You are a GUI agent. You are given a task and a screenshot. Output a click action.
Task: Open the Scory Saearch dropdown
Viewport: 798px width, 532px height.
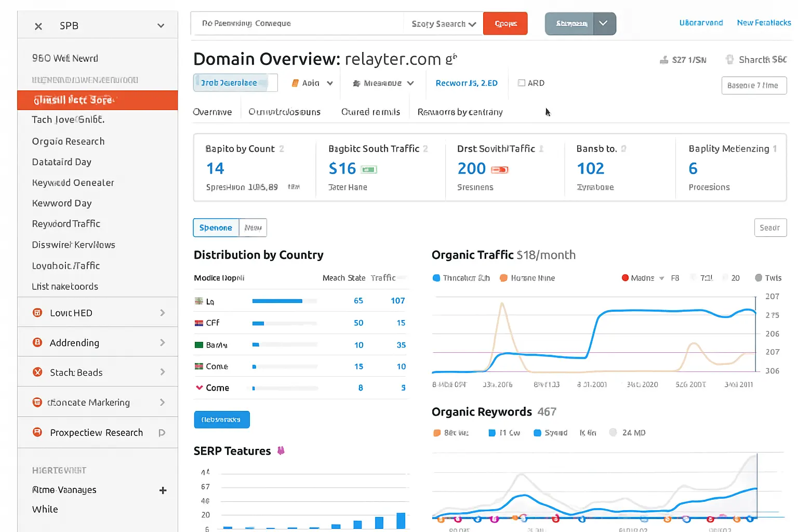(x=443, y=24)
